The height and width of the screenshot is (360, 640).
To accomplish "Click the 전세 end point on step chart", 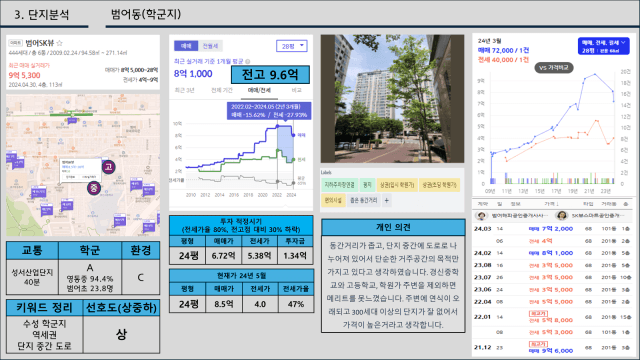I will click(x=293, y=160).
